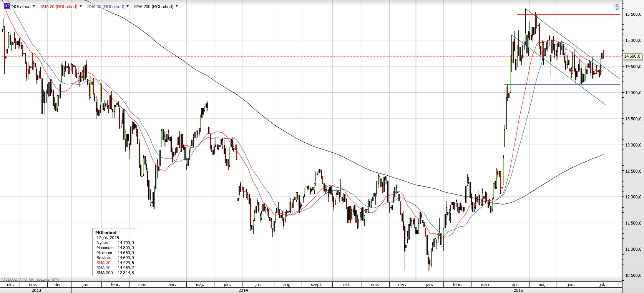Click the 15 000,0 price axis label
This screenshot has height=293, width=644.
pyautogui.click(x=633, y=40)
